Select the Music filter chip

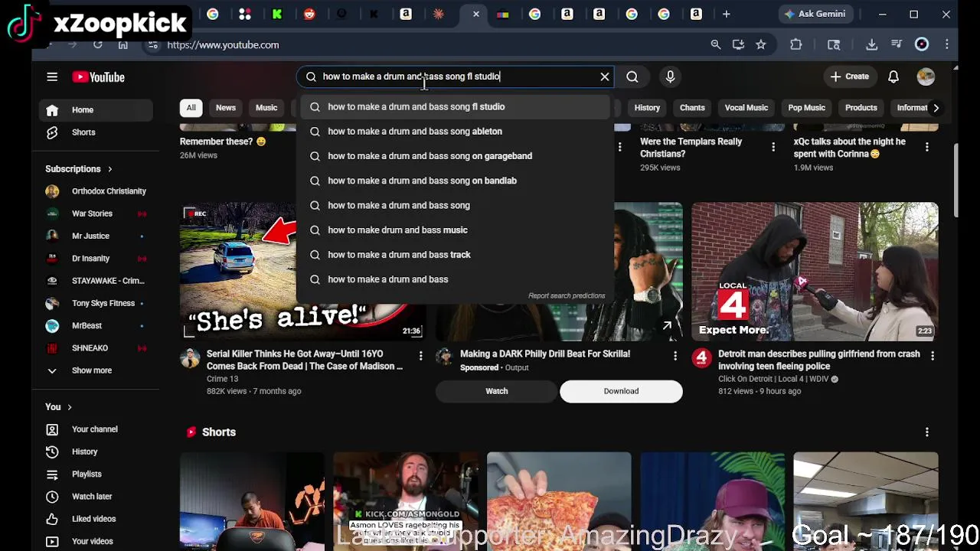(266, 108)
